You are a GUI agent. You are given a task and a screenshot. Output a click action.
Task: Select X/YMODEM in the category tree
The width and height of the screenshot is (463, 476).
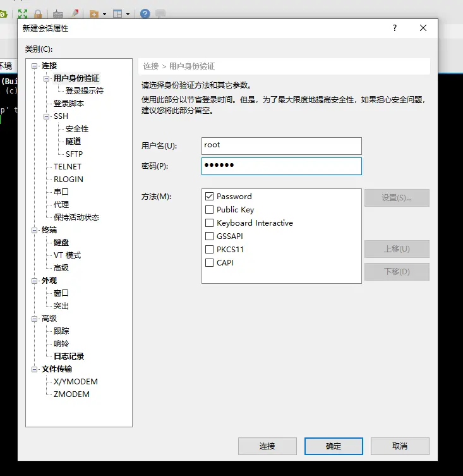[76, 382]
